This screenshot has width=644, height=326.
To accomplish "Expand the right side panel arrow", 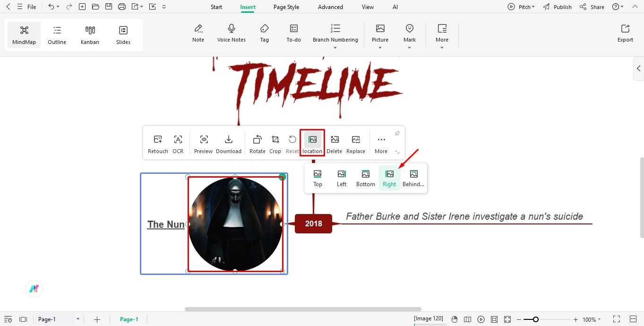I will [639, 69].
